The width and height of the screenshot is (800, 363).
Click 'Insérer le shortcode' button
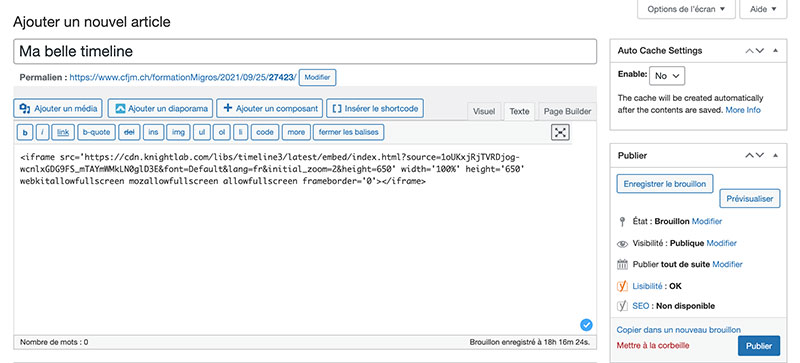point(375,108)
